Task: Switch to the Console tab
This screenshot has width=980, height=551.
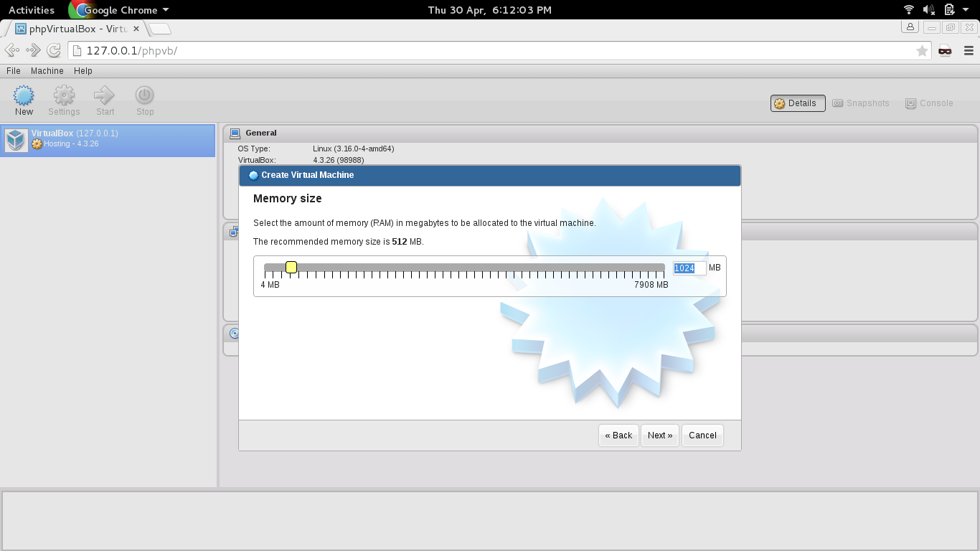Action: (930, 103)
